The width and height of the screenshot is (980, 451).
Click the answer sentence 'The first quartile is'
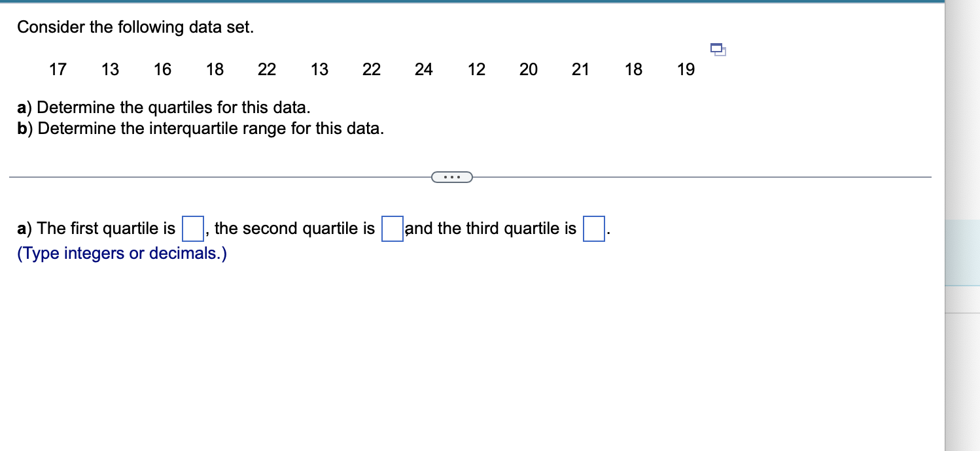[x=97, y=228]
